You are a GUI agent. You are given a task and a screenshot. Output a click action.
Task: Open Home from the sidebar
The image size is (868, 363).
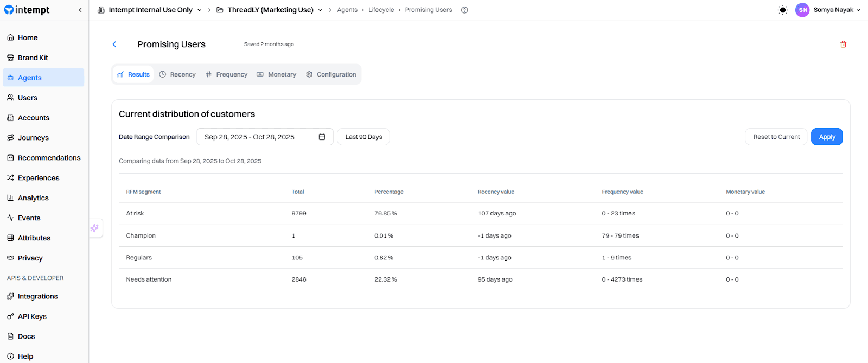[x=43, y=37]
